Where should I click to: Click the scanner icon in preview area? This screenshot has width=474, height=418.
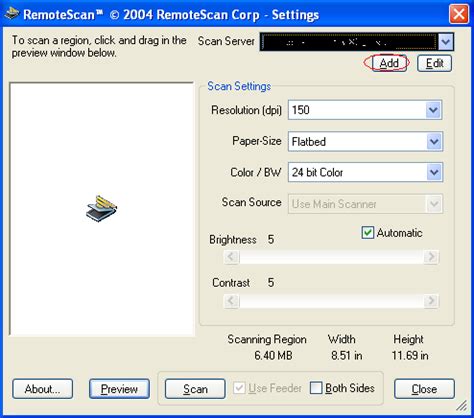(101, 209)
